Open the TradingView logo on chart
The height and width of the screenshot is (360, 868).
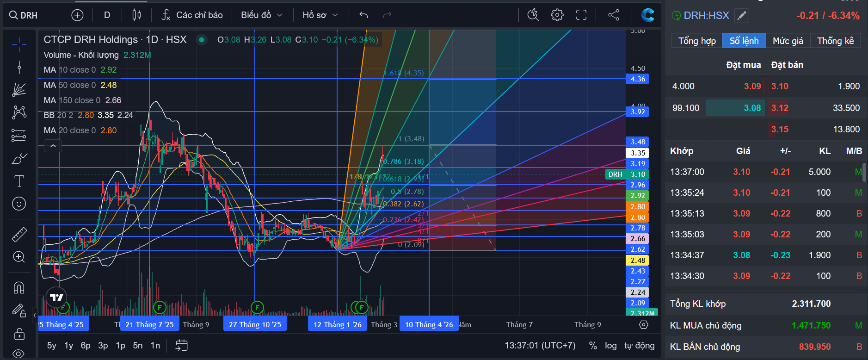click(56, 298)
